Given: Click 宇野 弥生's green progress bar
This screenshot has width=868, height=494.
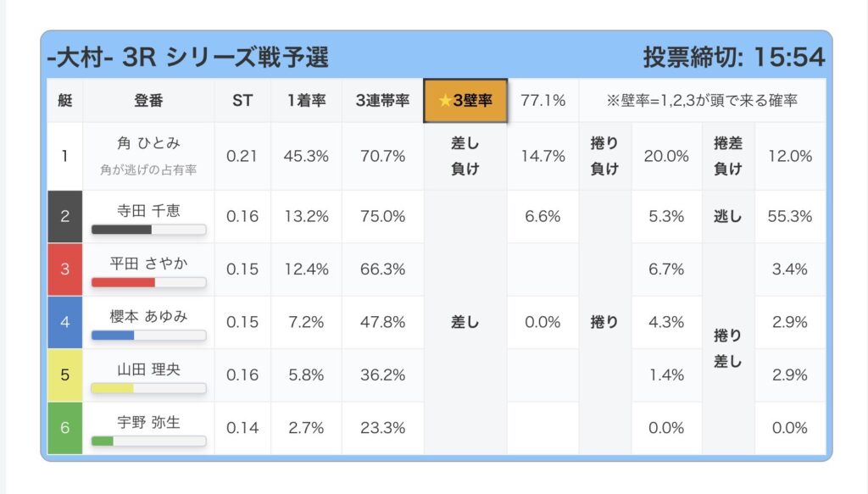Looking at the screenshot, I should (148, 441).
